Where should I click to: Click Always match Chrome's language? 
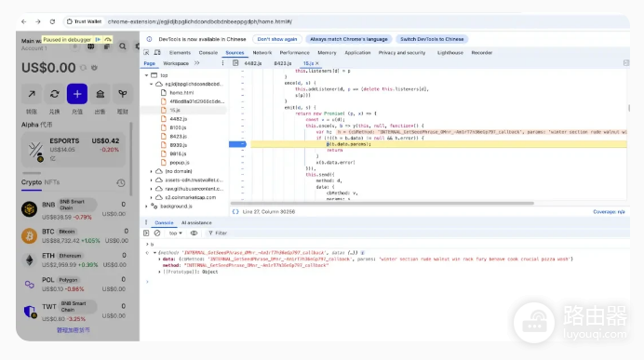pos(349,39)
